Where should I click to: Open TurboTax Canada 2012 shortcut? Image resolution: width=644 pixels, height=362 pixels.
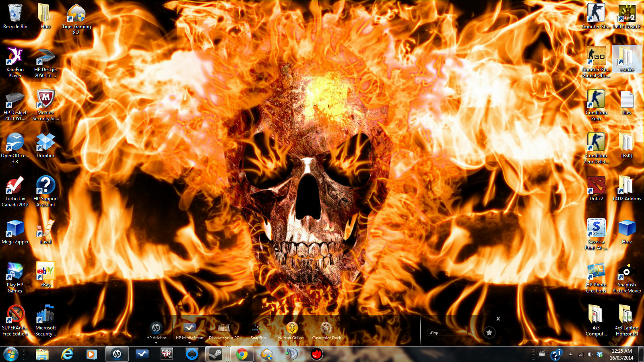coord(15,186)
